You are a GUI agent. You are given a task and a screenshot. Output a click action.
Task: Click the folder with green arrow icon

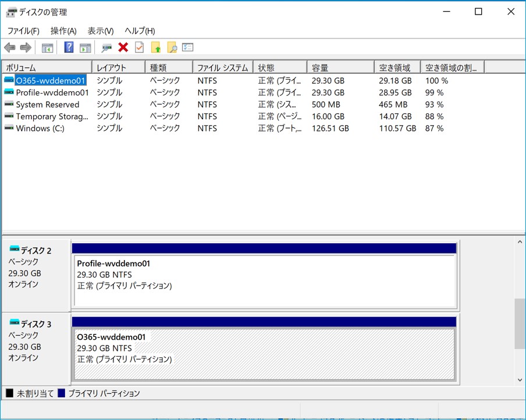[155, 48]
